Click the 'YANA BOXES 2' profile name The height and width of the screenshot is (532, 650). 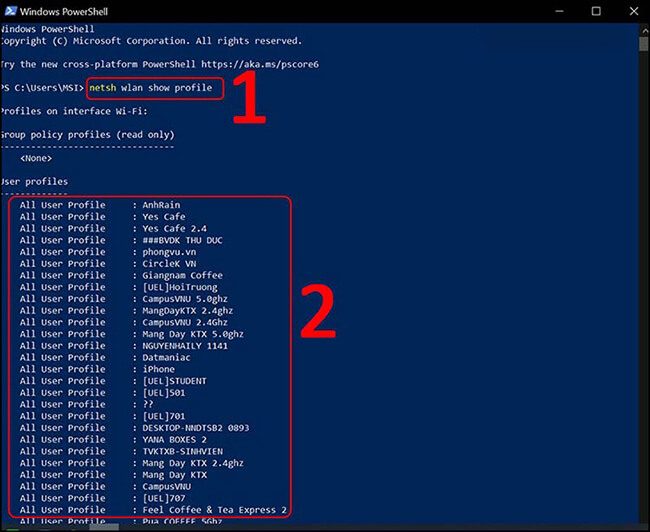pyautogui.click(x=175, y=440)
